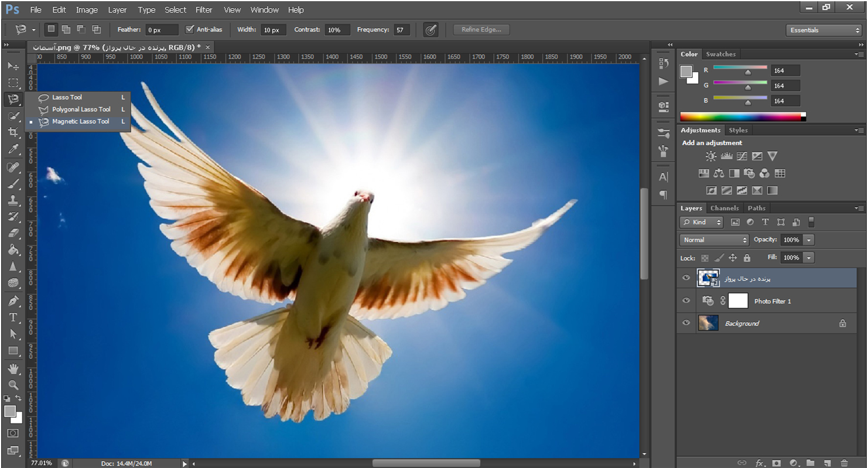Image resolution: width=868 pixels, height=468 pixels.
Task: Open the Opacity slider arrow
Action: tap(809, 240)
